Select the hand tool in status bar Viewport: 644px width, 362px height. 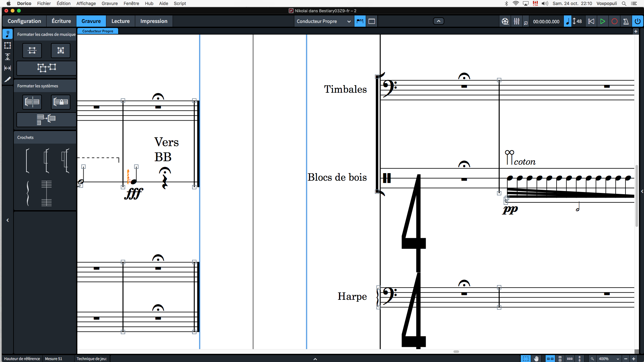(x=536, y=359)
